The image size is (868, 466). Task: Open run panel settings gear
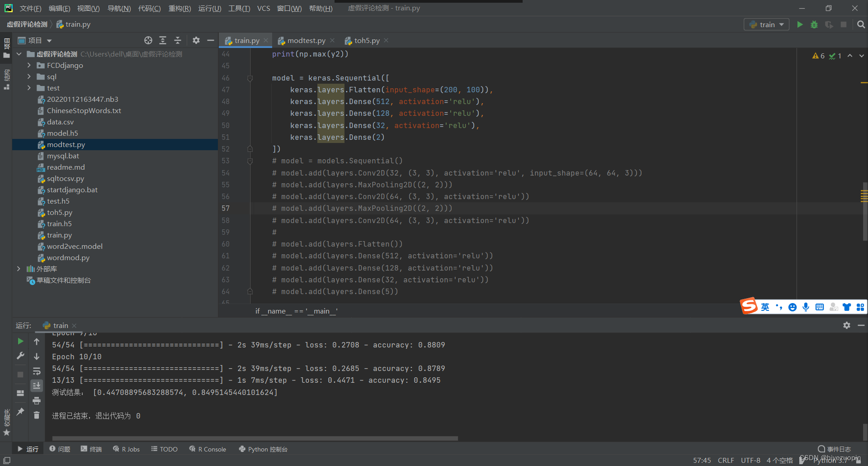847,325
